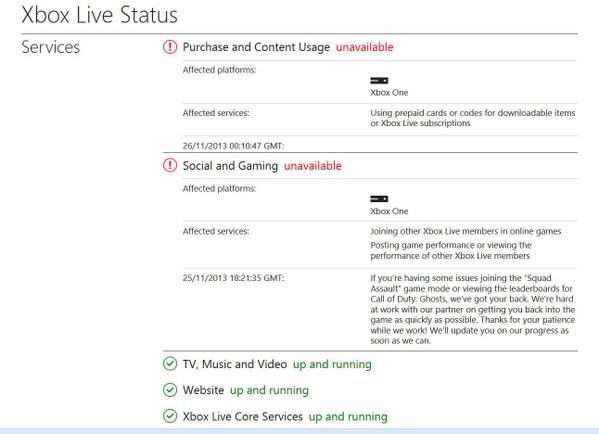Click the 'Xbox One' label under Purchase and Content Usage
Image resolution: width=599 pixels, height=434 pixels.
pyautogui.click(x=389, y=92)
